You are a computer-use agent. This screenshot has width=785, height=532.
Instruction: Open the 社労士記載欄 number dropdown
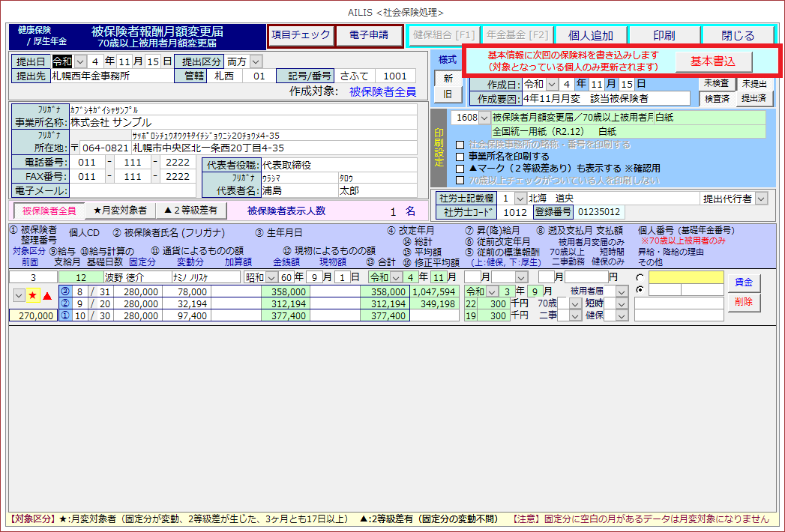coord(522,199)
